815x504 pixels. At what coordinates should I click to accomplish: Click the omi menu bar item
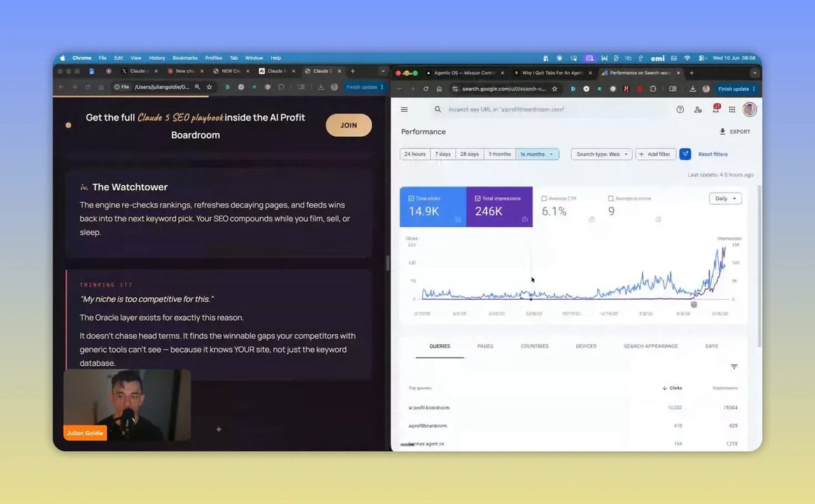click(x=658, y=58)
